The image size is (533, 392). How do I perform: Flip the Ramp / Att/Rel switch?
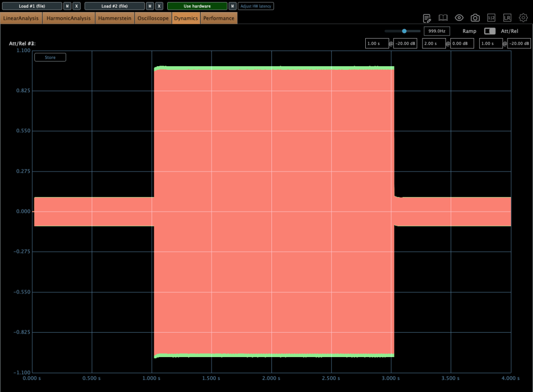click(489, 31)
